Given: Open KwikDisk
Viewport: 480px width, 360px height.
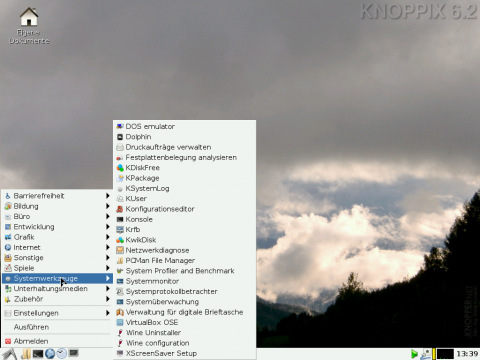Looking at the screenshot, I should [x=184, y=240].
